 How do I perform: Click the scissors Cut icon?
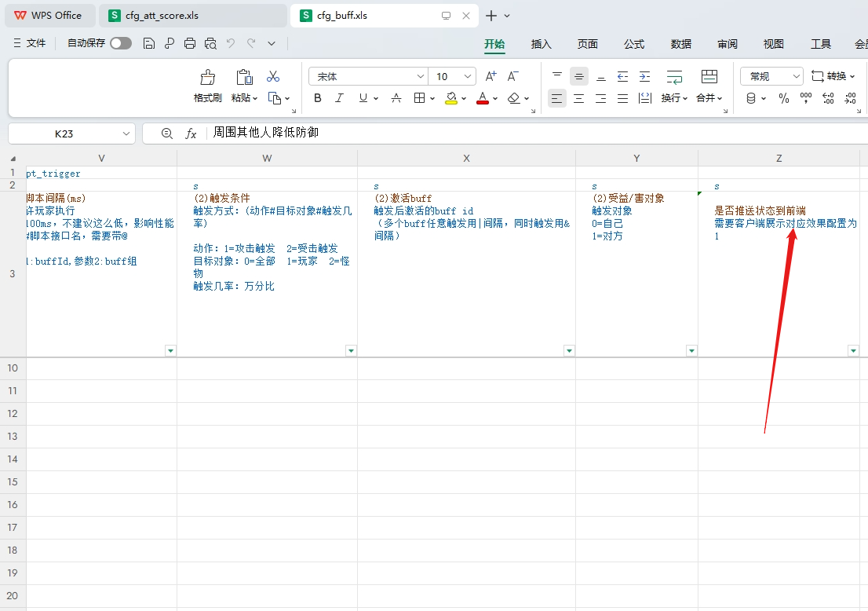[274, 76]
